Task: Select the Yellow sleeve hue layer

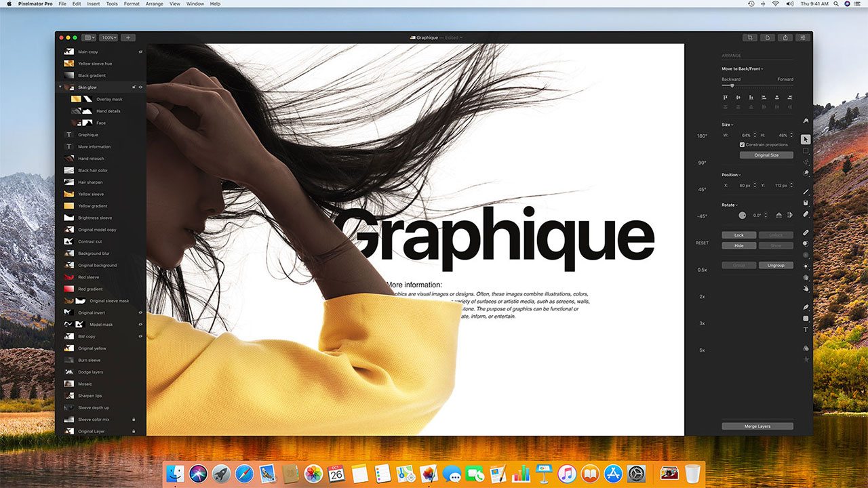Action: [95, 64]
